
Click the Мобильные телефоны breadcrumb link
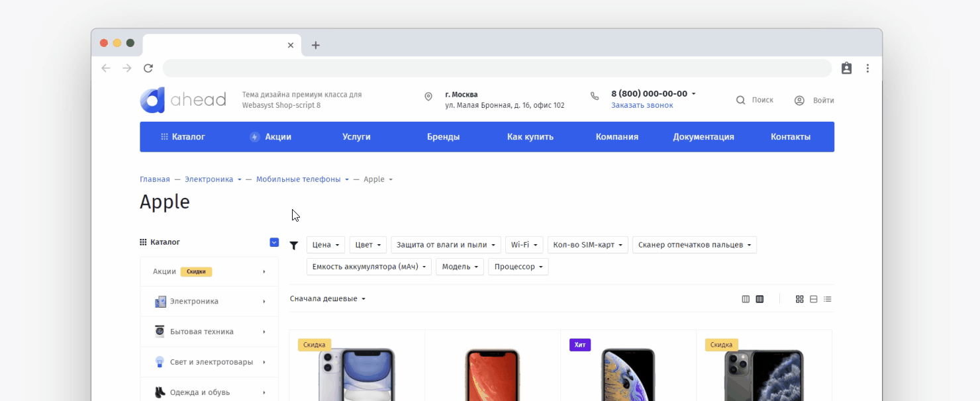[299, 179]
